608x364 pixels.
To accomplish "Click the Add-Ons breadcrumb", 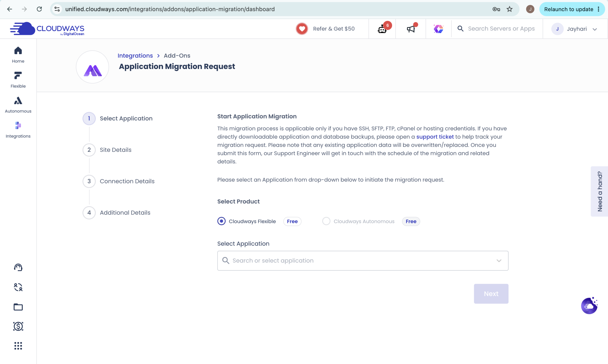I will [177, 56].
